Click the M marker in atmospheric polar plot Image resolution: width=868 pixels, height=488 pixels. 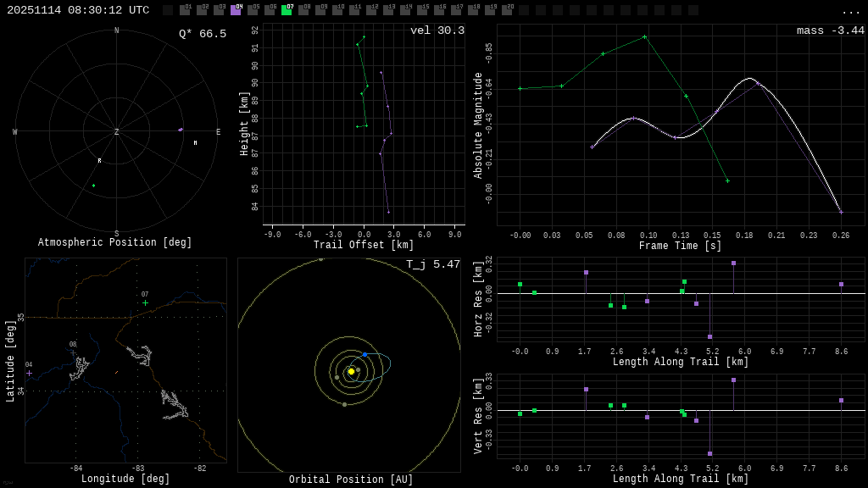tap(195, 142)
